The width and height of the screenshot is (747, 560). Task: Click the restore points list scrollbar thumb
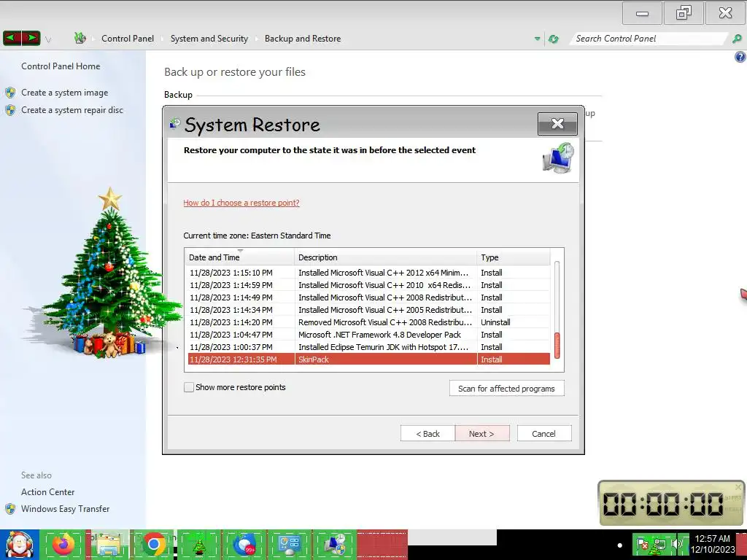pos(557,346)
